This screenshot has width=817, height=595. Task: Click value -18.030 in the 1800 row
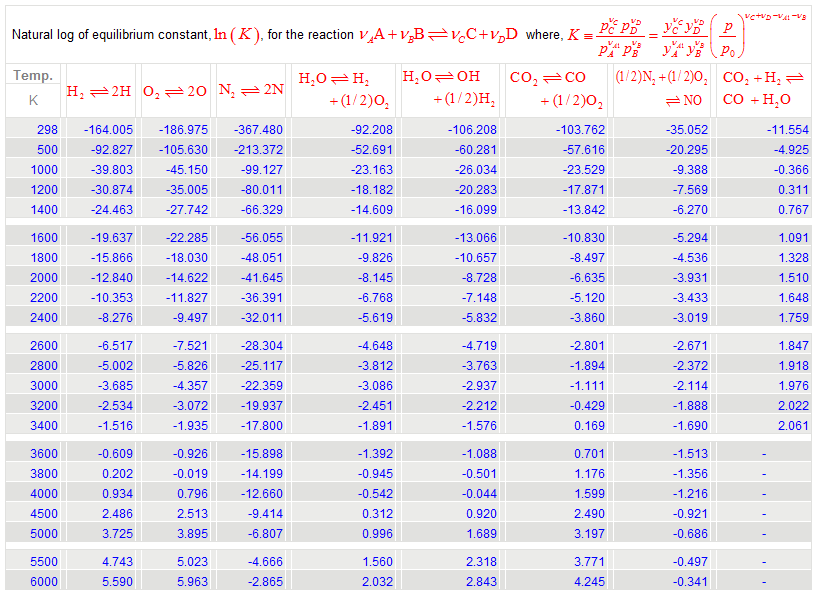click(x=187, y=257)
